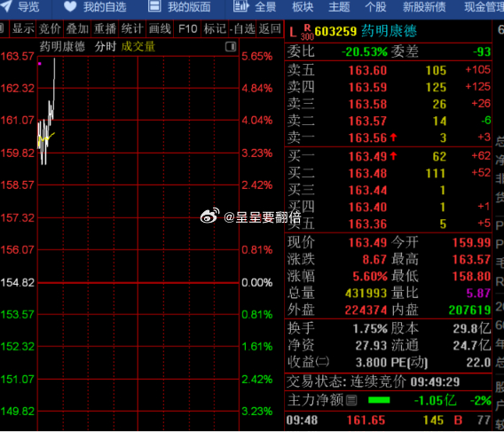Click 卖三 price 163.58
The image size is (504, 432).
click(x=367, y=104)
